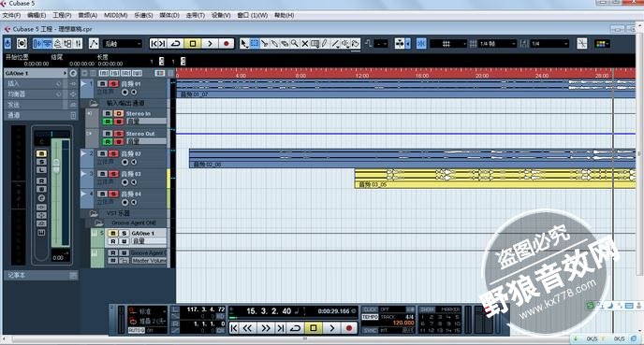Image resolution: width=644 pixels, height=345 pixels.
Task: Click the ruler at 16:00 mark
Action: pos(422,76)
